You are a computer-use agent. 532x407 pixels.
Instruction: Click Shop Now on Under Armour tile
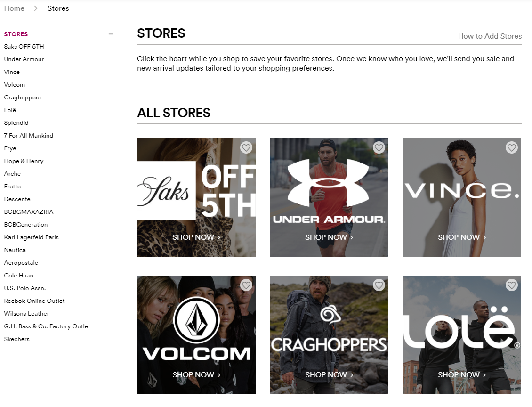click(x=329, y=237)
